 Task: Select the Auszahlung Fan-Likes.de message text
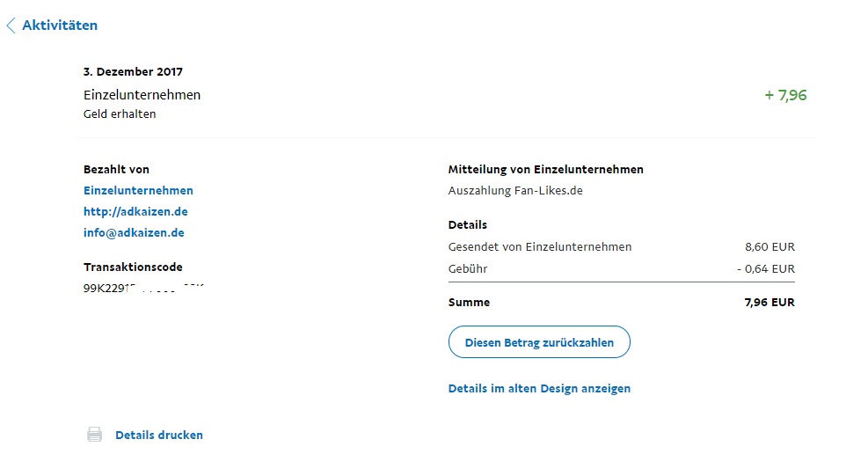515,190
